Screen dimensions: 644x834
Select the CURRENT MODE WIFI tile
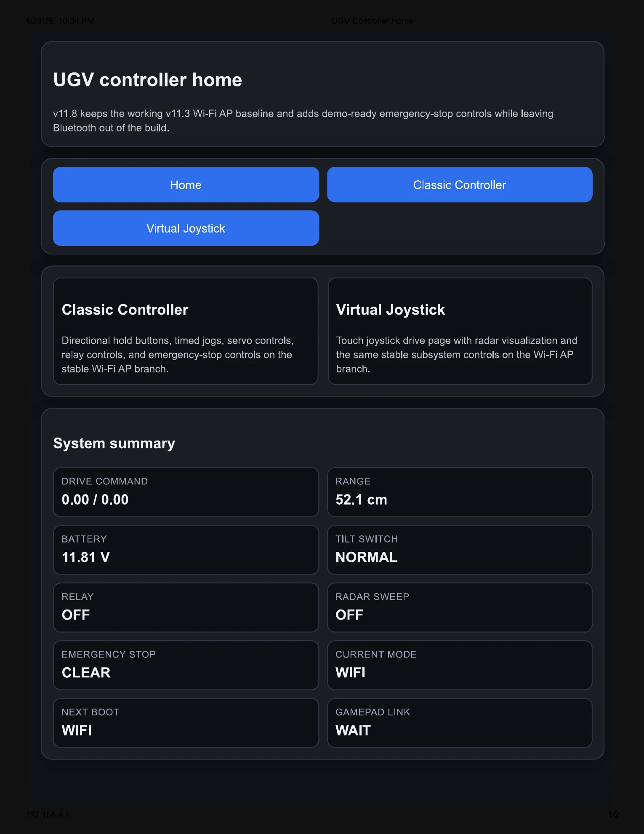[x=459, y=665]
